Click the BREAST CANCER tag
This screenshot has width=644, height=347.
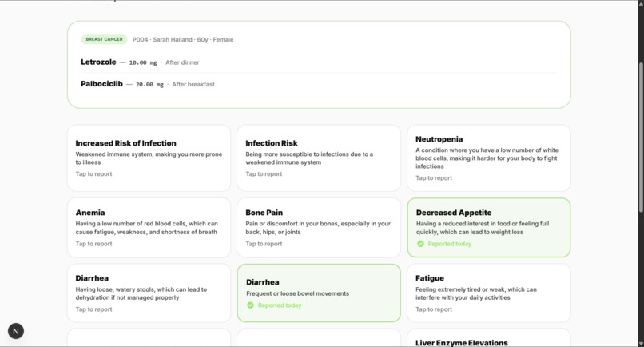pyautogui.click(x=105, y=39)
